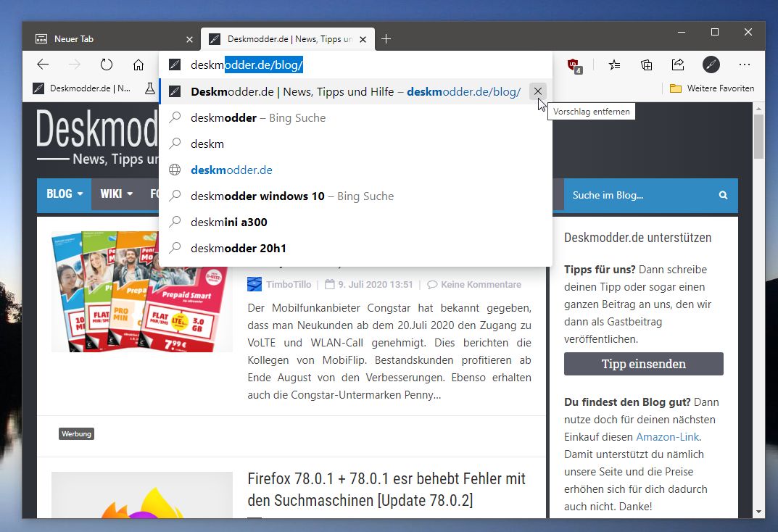
Task: Expand the BLOG navigation dropdown
Action: [x=65, y=194]
